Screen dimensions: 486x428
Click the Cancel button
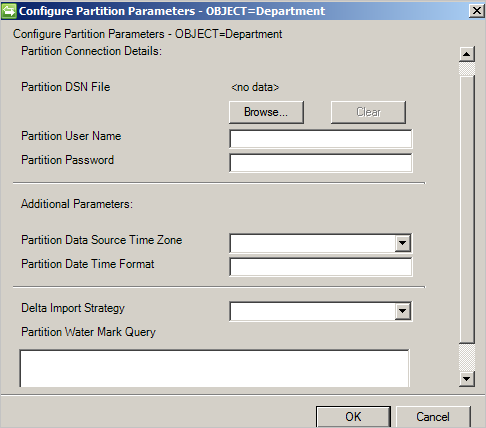pyautogui.click(x=433, y=417)
